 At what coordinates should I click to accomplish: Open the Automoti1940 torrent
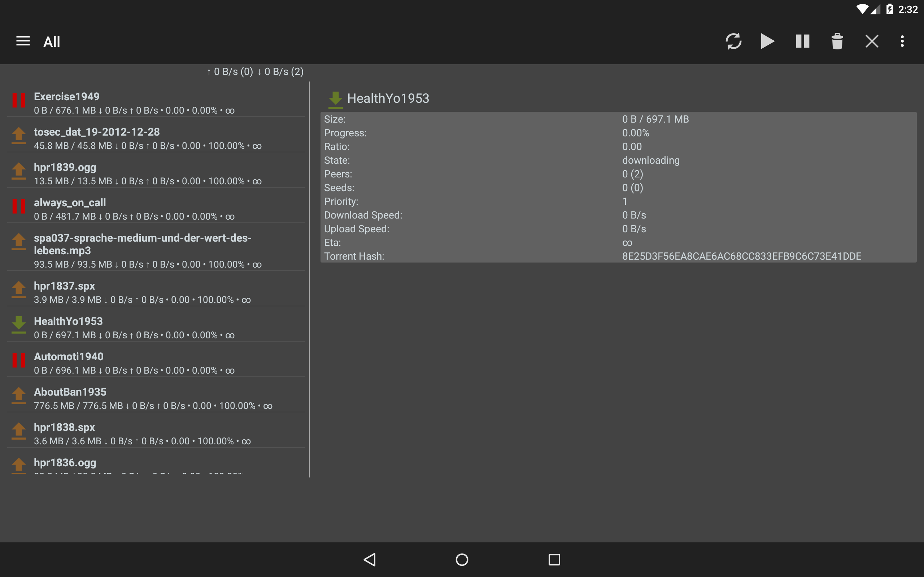click(x=156, y=363)
